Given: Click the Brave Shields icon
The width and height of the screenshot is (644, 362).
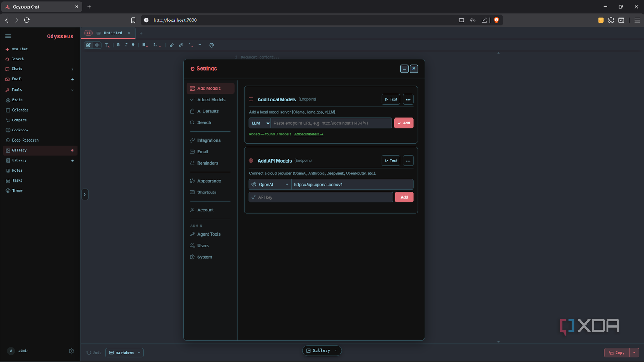Looking at the screenshot, I should click(496, 20).
